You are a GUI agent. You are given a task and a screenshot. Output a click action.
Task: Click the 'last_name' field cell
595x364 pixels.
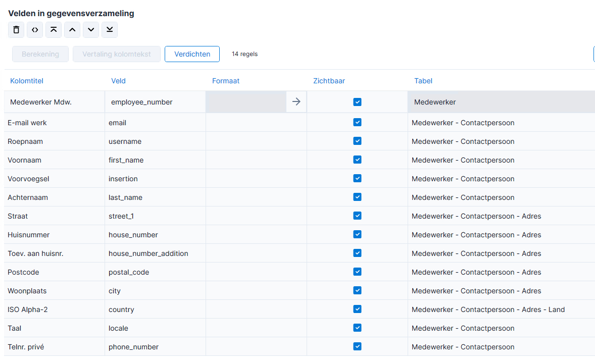click(x=155, y=197)
